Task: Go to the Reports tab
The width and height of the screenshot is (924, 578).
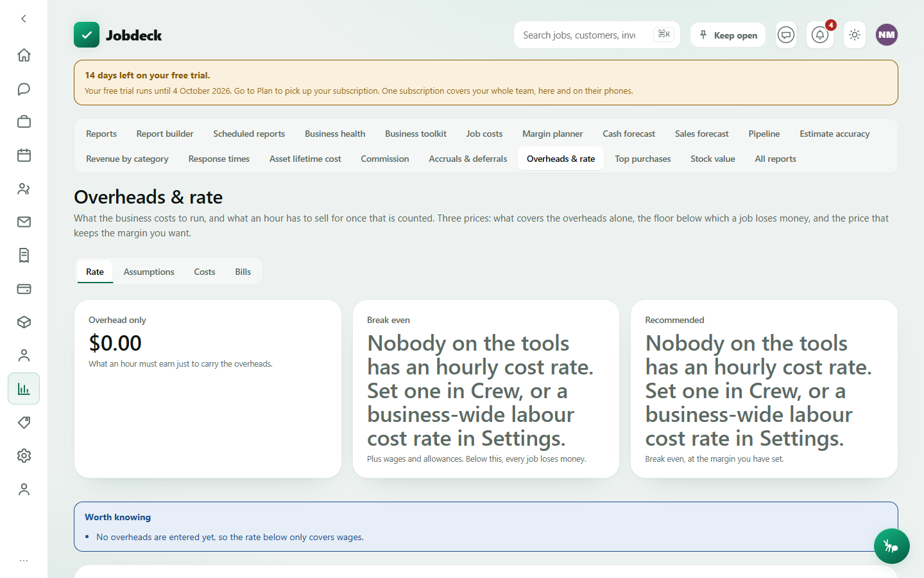Action: 101,134
